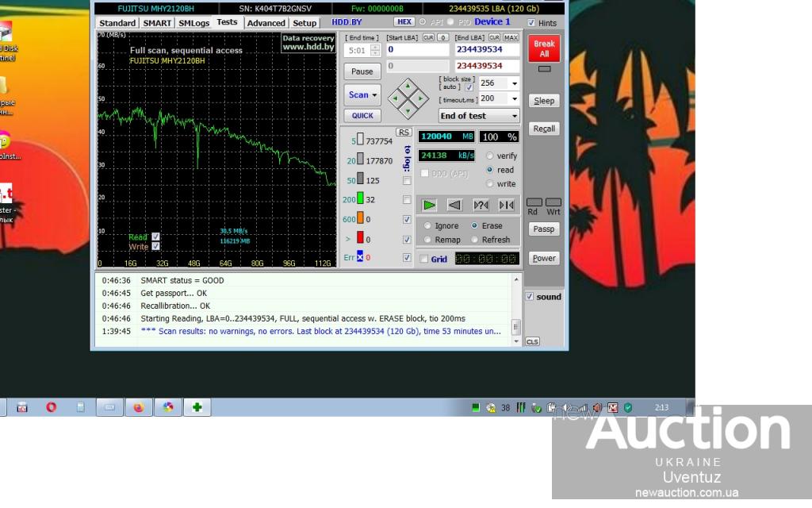
Task: Toggle the block size auto checkbox
Action: pyautogui.click(x=469, y=87)
